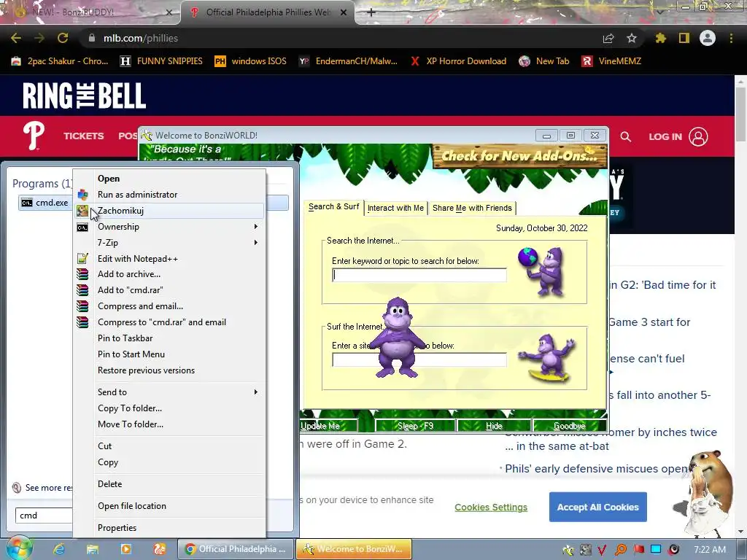Open new tab with plus button

click(371, 12)
